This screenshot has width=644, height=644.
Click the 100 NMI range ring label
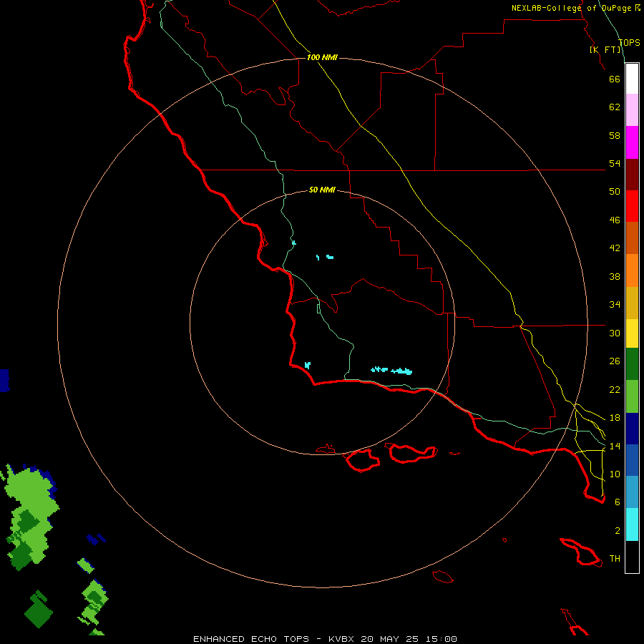[323, 57]
